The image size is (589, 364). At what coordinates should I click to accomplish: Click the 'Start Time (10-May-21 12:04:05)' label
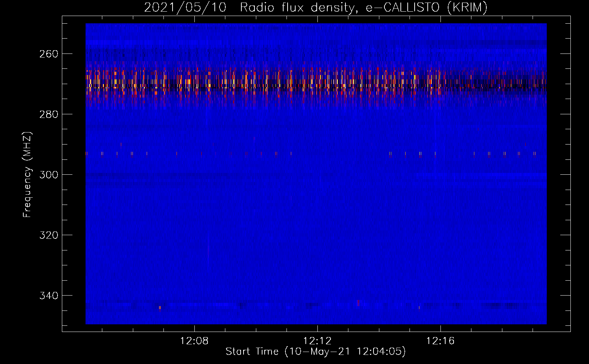[x=316, y=352]
